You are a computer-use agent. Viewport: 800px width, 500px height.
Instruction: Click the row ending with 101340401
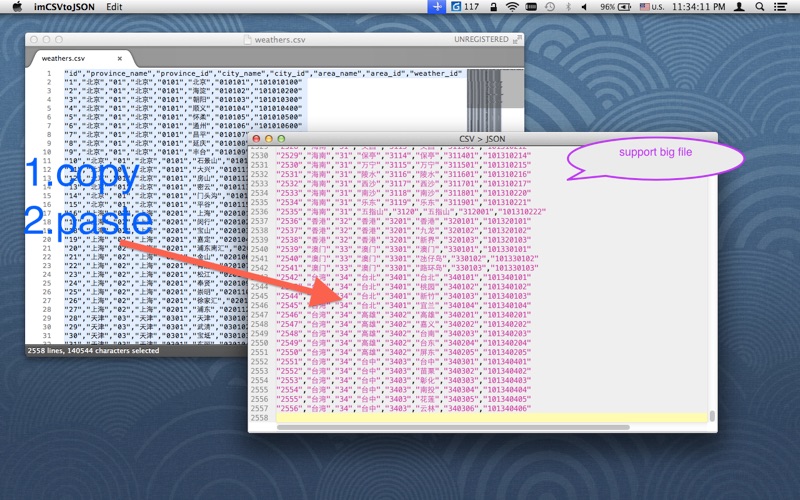click(x=404, y=362)
